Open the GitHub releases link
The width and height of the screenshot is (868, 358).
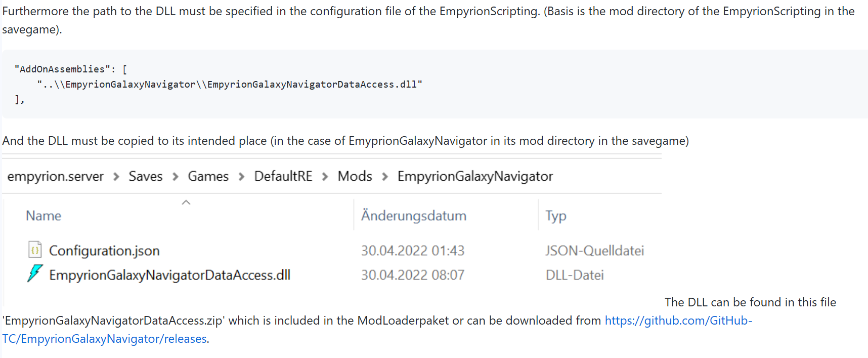click(x=377, y=330)
